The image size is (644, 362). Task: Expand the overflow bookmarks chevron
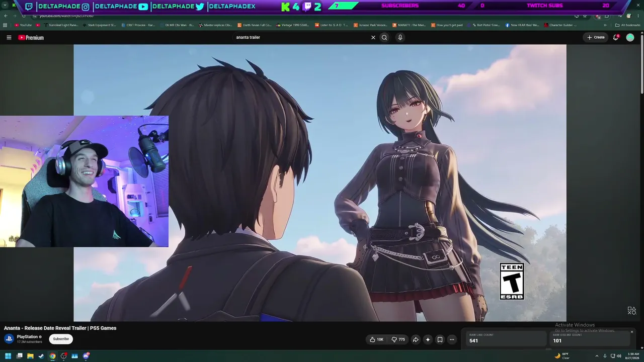(x=605, y=25)
